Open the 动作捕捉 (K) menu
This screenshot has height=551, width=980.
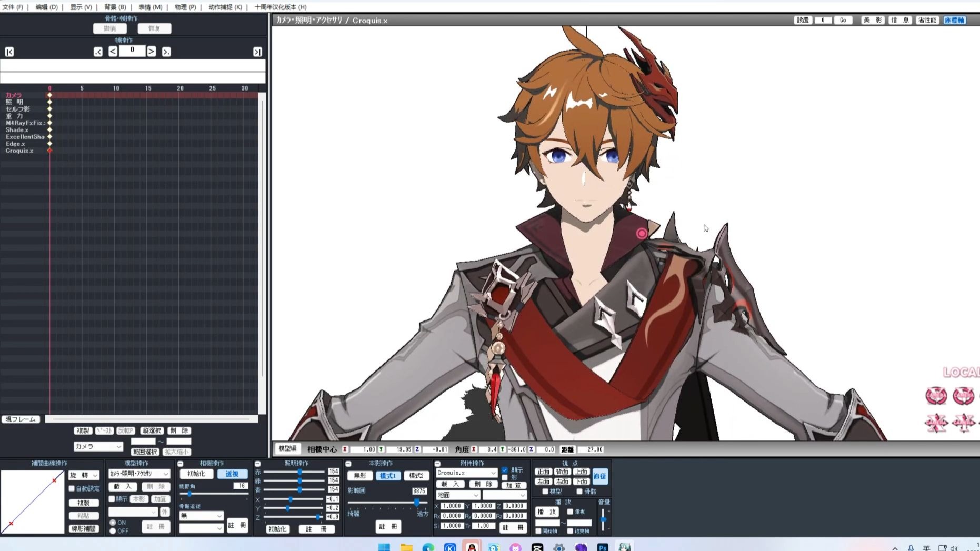225,7
